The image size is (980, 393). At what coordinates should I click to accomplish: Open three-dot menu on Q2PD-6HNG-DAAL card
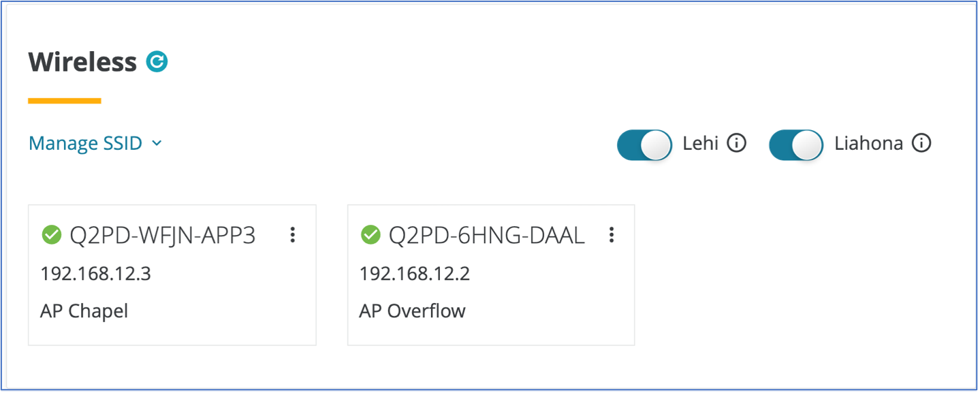(612, 235)
